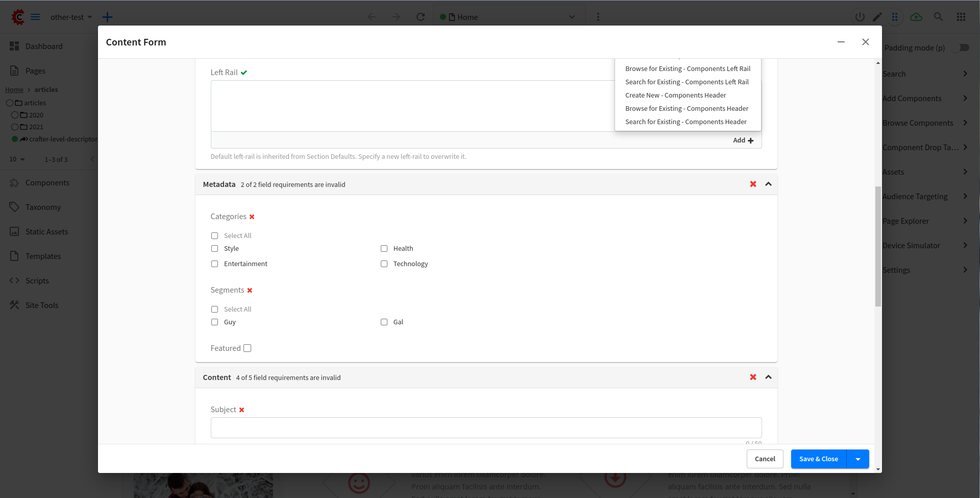Refresh the preview page

[421, 17]
